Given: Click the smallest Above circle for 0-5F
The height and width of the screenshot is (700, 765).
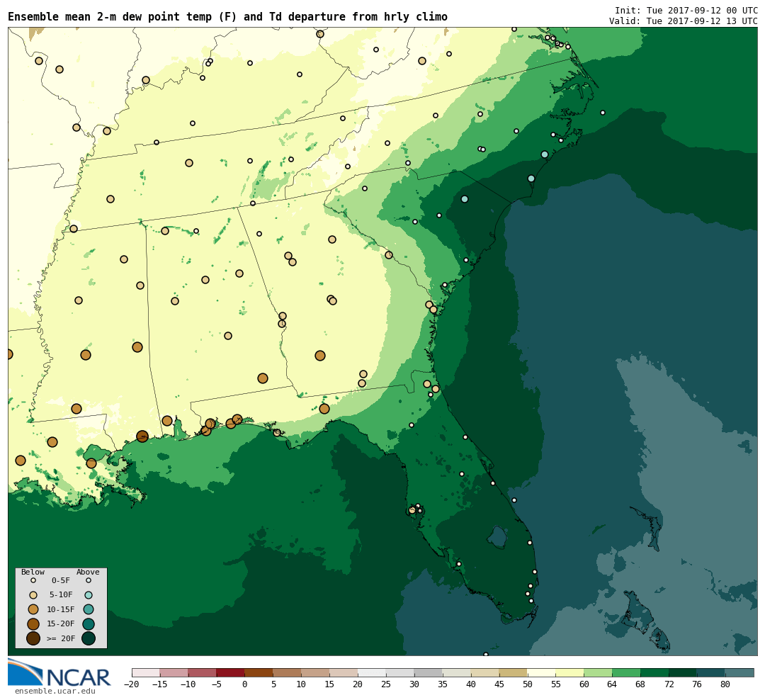Looking at the screenshot, I should (89, 581).
